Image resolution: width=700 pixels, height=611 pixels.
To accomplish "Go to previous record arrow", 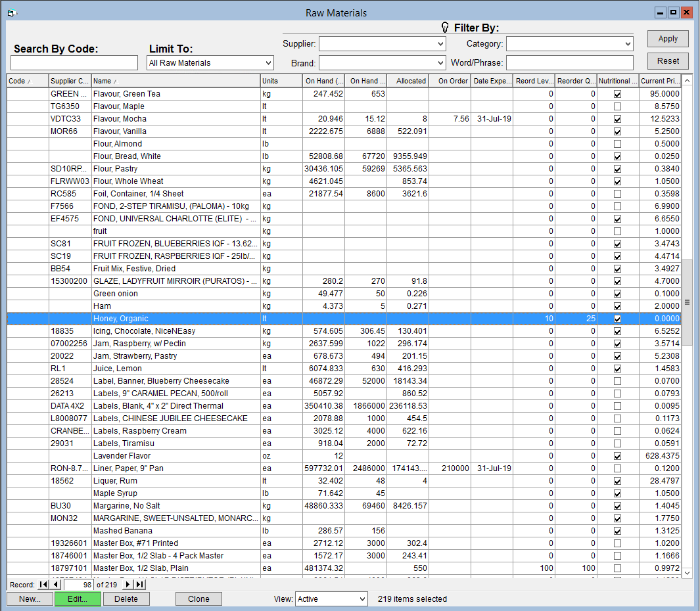I will (55, 585).
